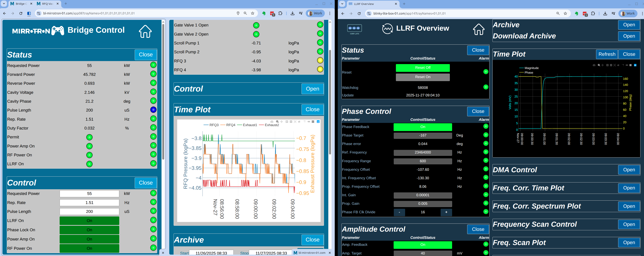Click autoscale icon in RFQ pressure plot
The width and height of the screenshot is (644, 256).
(295, 122)
